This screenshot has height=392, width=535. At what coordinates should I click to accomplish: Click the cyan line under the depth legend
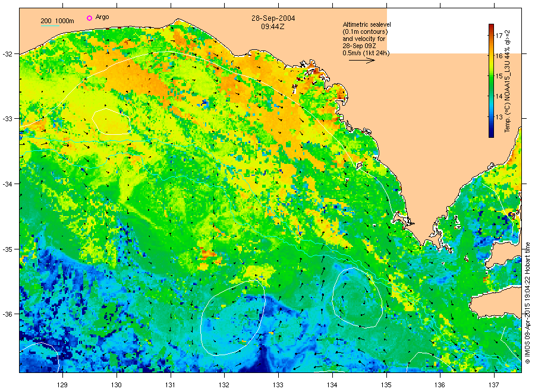click(x=50, y=26)
